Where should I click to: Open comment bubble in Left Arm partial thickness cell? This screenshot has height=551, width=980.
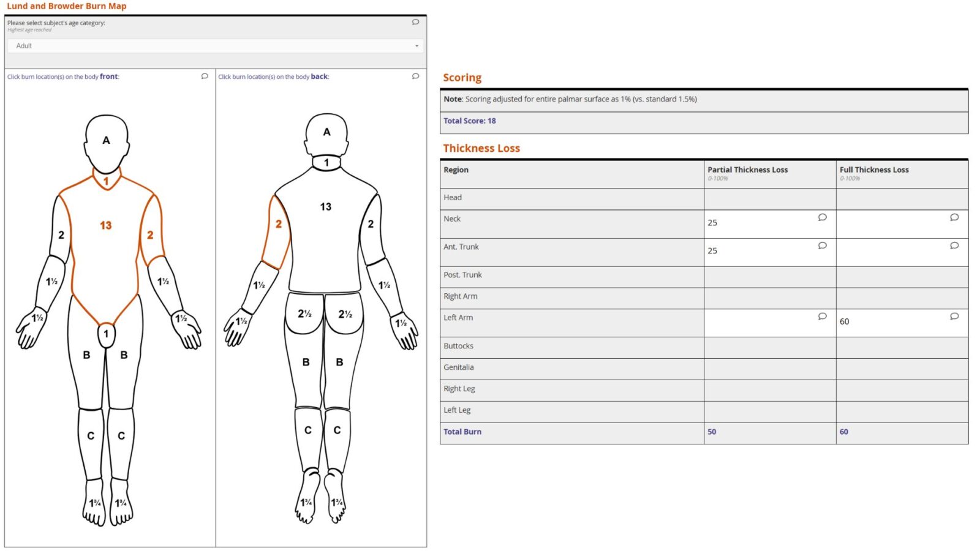click(x=822, y=317)
